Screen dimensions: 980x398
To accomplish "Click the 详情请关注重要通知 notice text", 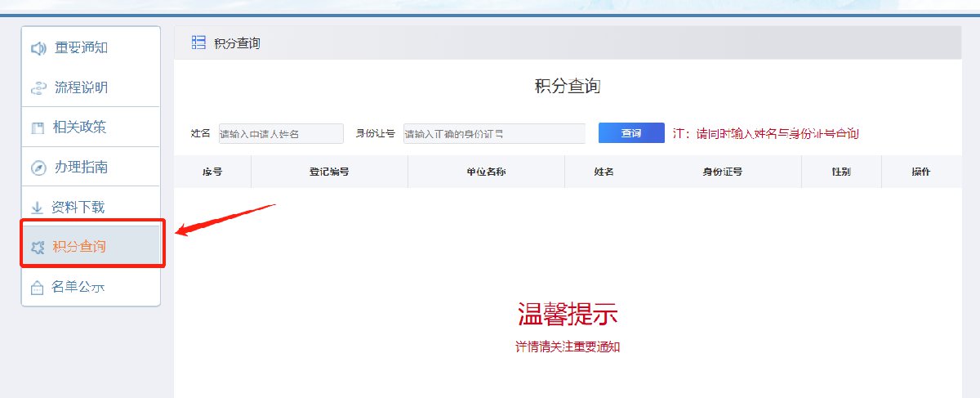I will (x=568, y=347).
